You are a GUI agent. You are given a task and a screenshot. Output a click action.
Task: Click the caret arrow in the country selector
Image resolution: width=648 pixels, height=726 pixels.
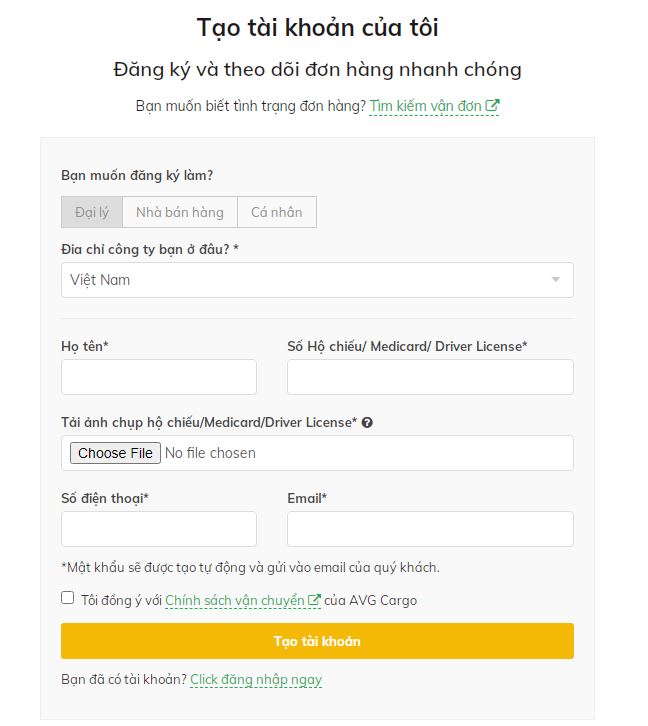(x=556, y=280)
